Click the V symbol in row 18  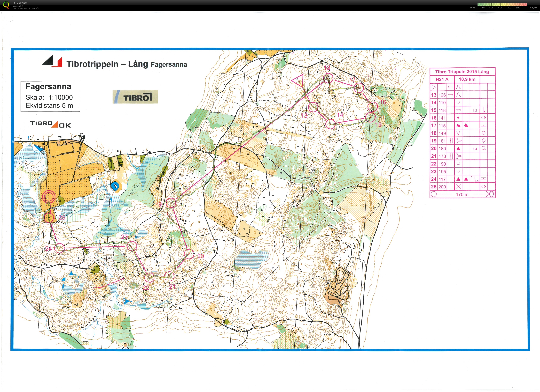click(458, 133)
